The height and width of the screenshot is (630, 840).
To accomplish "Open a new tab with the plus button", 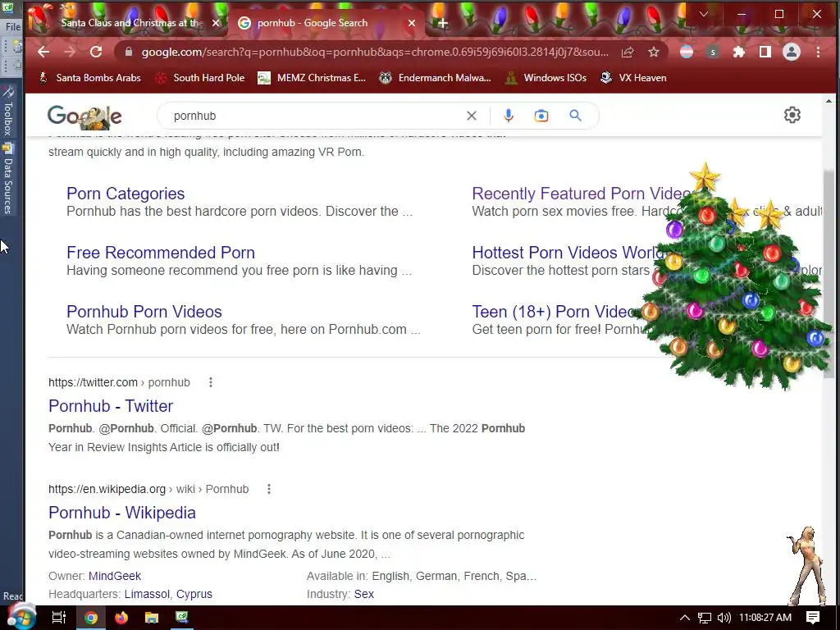I will click(x=442, y=23).
